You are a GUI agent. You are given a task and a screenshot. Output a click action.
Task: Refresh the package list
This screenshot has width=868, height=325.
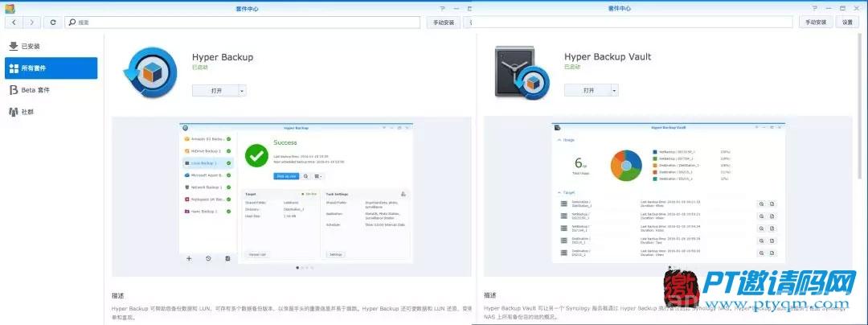(x=52, y=23)
